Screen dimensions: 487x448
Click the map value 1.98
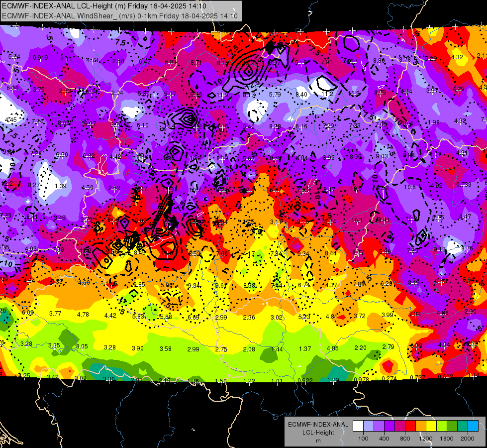point(434,122)
